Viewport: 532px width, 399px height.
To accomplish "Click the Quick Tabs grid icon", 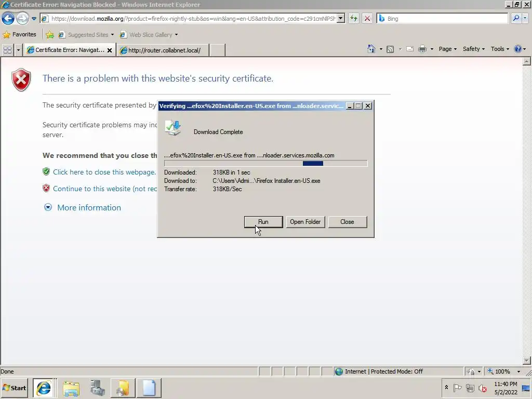I will [x=7, y=50].
